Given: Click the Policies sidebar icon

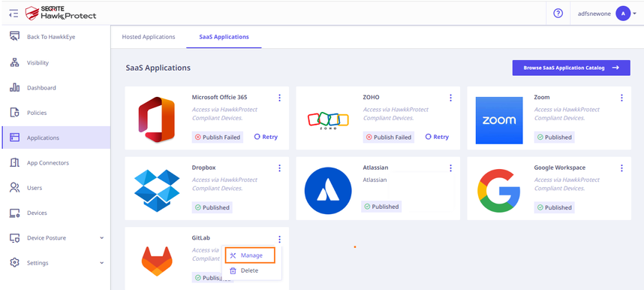Looking at the screenshot, I should click(x=14, y=113).
